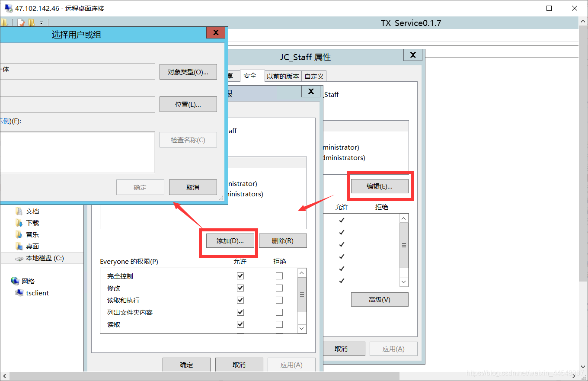Image resolution: width=588 pixels, height=381 pixels.
Task: Click 应用(A) in the permissions dialog
Action: [x=291, y=365]
